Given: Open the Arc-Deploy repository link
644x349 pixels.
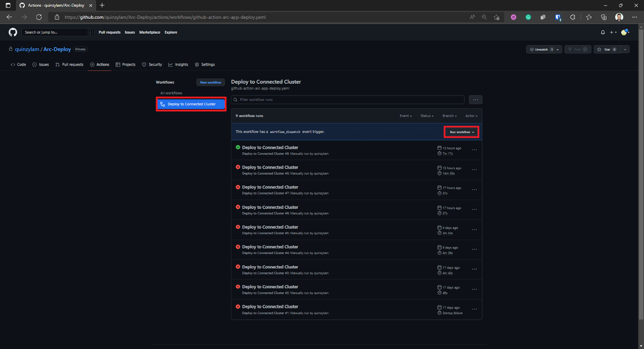Looking at the screenshot, I should [57, 49].
